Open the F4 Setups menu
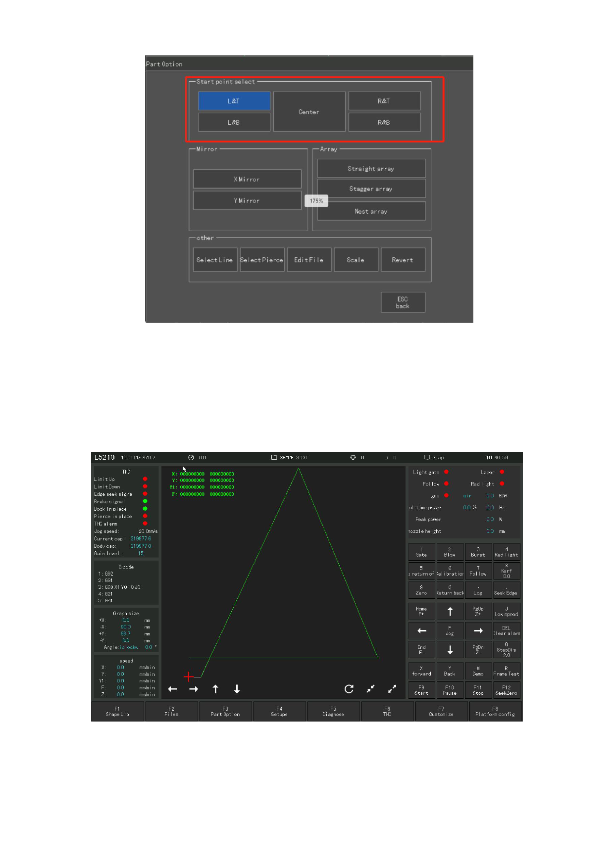The width and height of the screenshot is (614, 868). pos(279,712)
